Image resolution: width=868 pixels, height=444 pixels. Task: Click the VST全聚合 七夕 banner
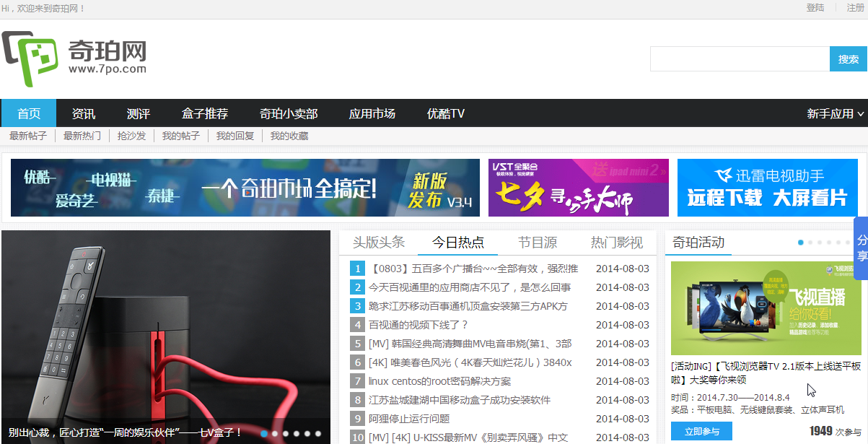click(x=579, y=188)
